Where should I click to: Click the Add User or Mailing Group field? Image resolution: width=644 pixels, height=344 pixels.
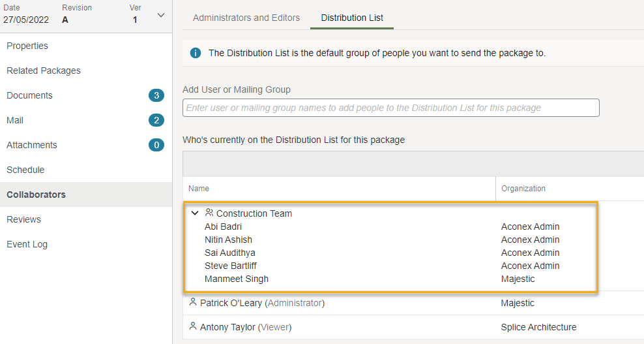[x=391, y=108]
